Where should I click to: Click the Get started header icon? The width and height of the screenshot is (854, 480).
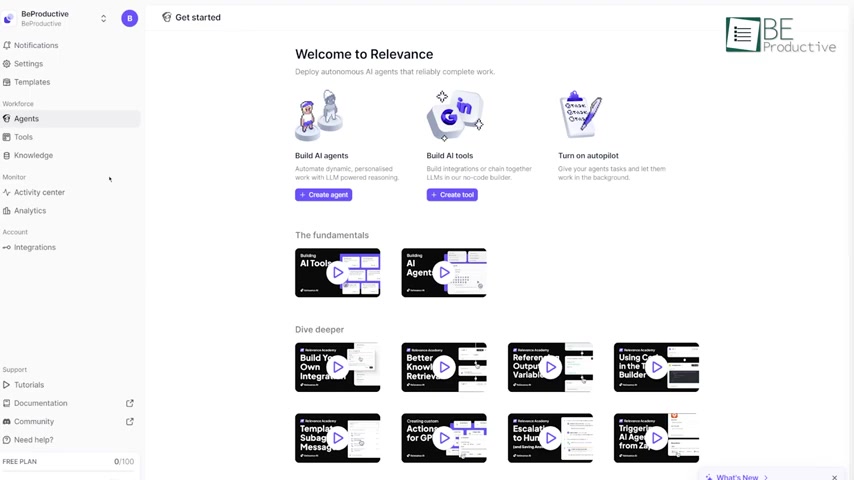click(167, 17)
